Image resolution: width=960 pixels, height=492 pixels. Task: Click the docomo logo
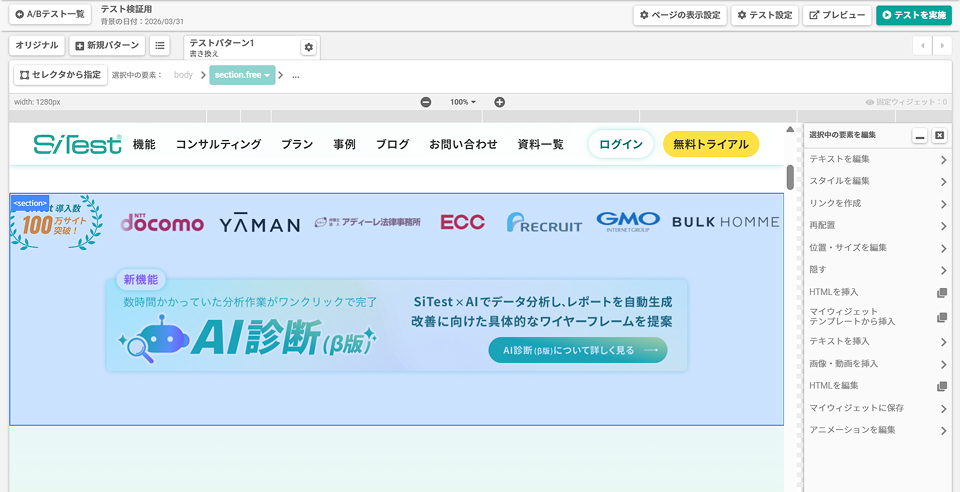click(162, 223)
